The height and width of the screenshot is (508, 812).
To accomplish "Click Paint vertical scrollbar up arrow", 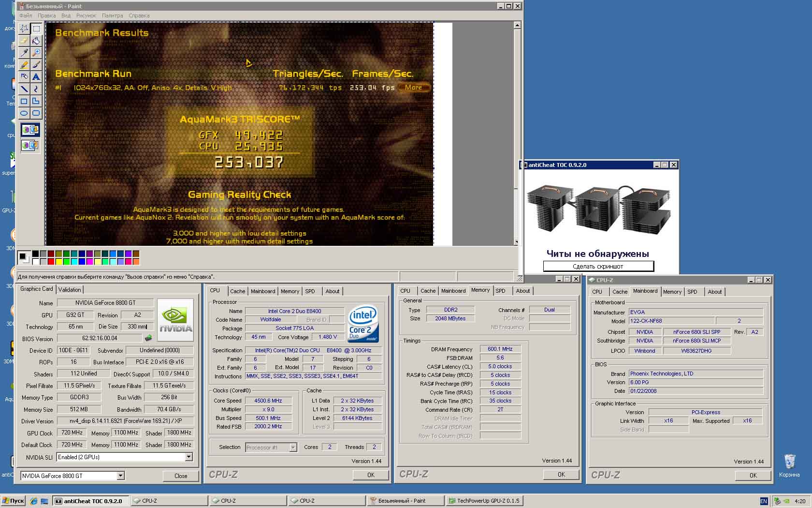I will [x=517, y=25].
